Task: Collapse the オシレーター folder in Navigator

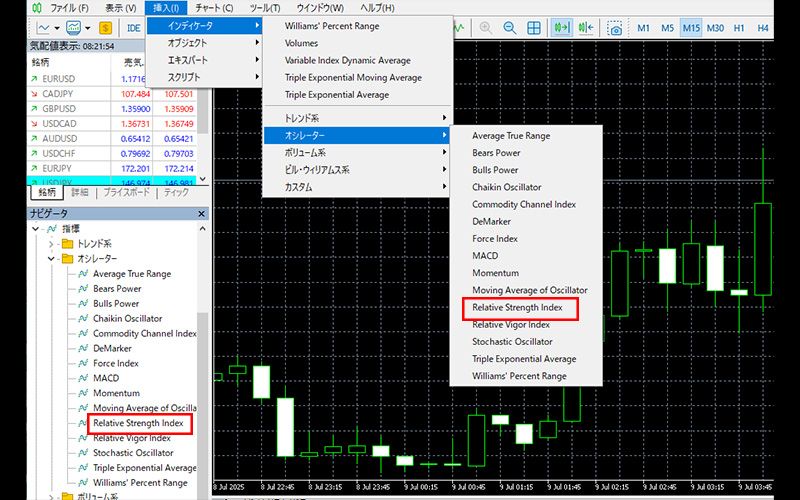Action: 52,259
